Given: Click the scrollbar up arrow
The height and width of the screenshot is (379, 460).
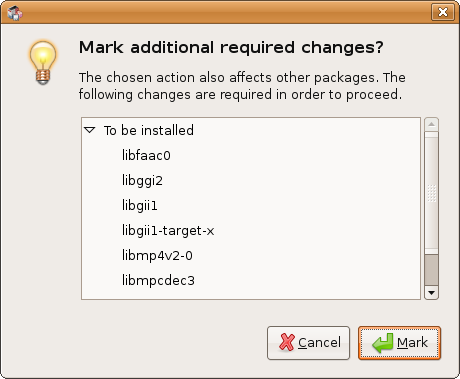Looking at the screenshot, I should coord(431,124).
